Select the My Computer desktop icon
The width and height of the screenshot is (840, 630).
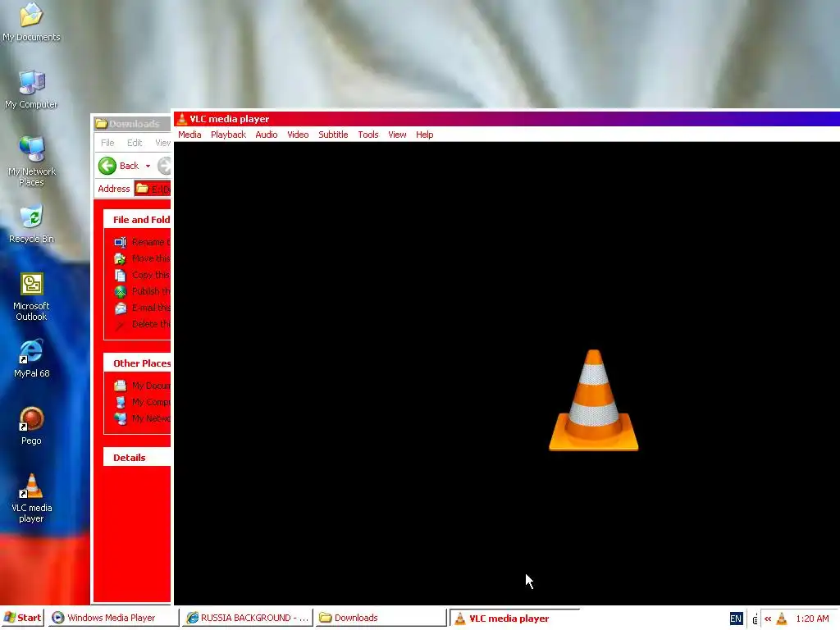pyautogui.click(x=31, y=89)
